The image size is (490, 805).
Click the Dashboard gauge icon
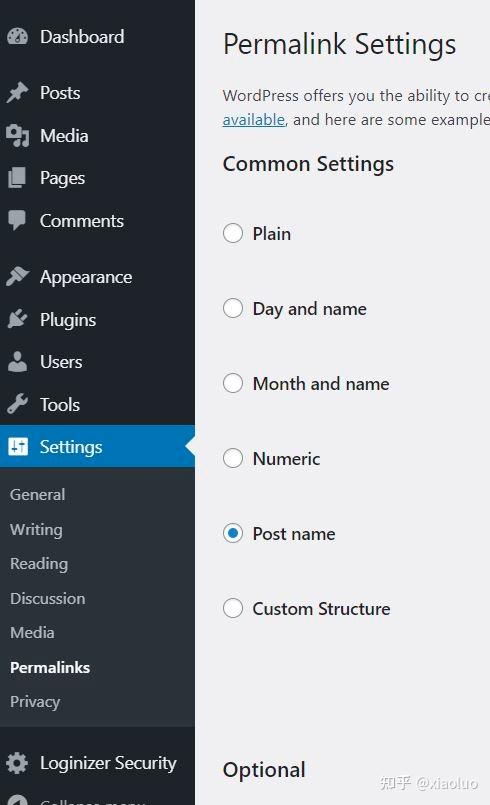click(x=17, y=36)
